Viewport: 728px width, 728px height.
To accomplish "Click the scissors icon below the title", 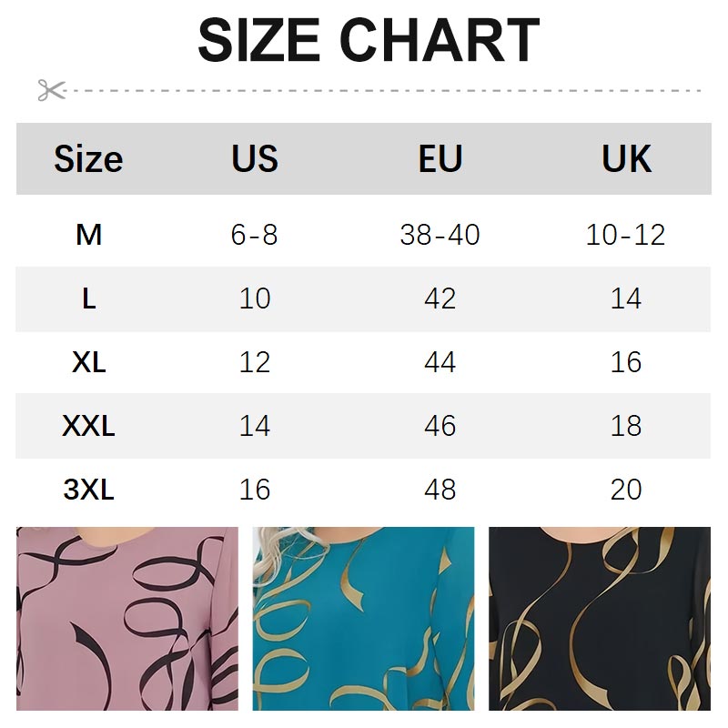I will [51, 90].
